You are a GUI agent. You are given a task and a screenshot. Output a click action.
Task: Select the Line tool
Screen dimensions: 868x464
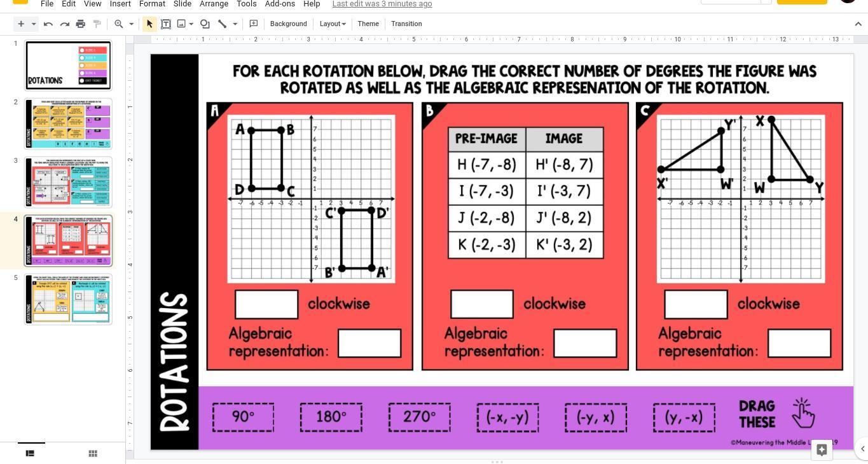(223, 24)
